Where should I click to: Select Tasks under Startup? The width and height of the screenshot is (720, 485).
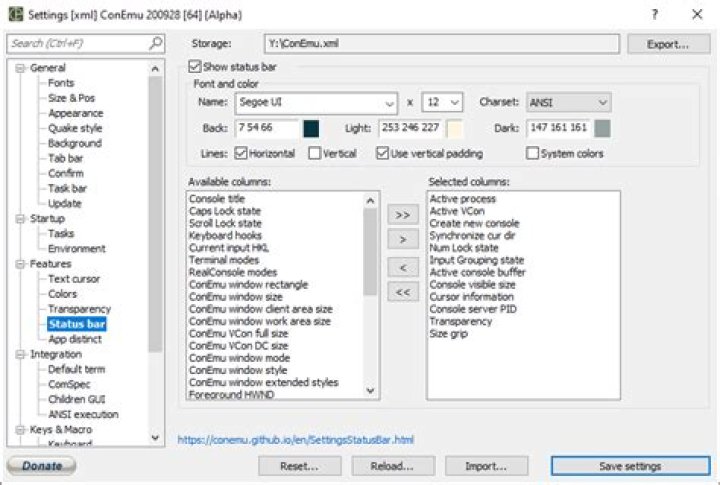pos(61,234)
